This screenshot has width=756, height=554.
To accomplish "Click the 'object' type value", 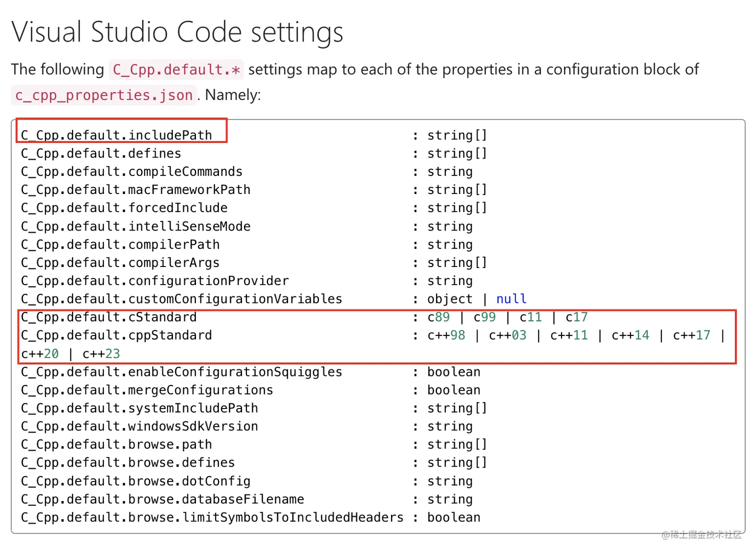I will [x=450, y=299].
